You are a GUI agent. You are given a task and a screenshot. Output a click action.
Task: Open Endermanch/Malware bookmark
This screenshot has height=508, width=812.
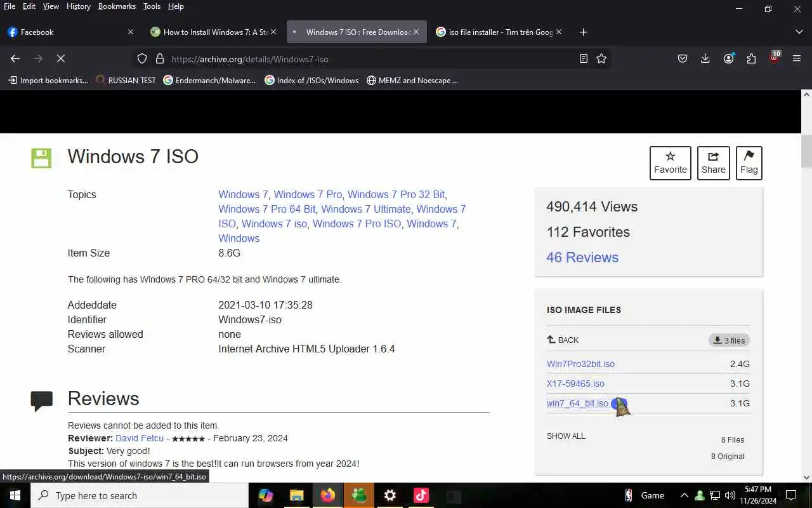tap(209, 81)
